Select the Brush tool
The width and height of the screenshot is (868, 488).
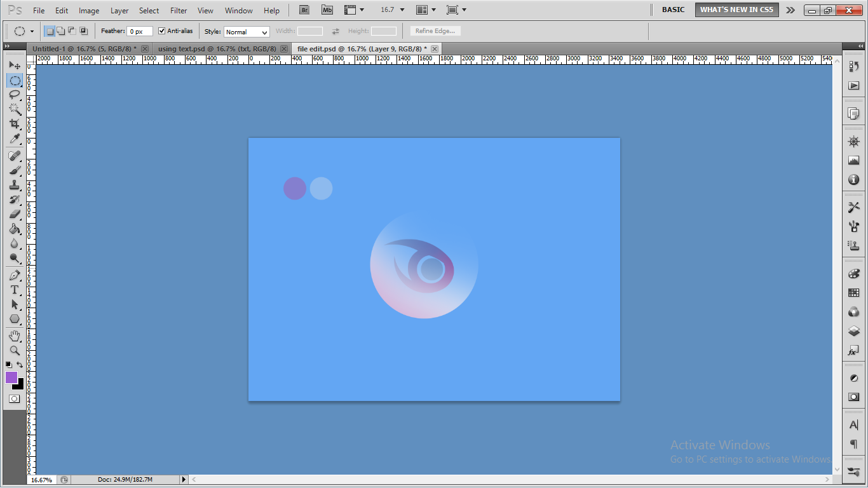click(14, 170)
